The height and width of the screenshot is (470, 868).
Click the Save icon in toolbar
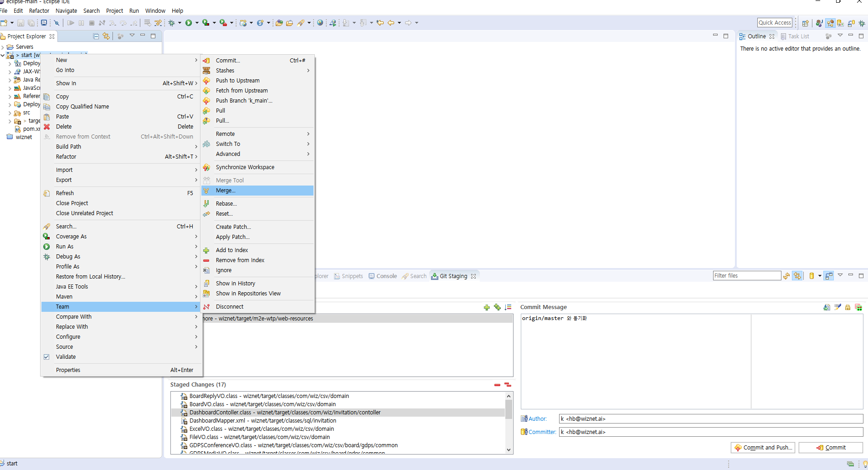click(21, 23)
